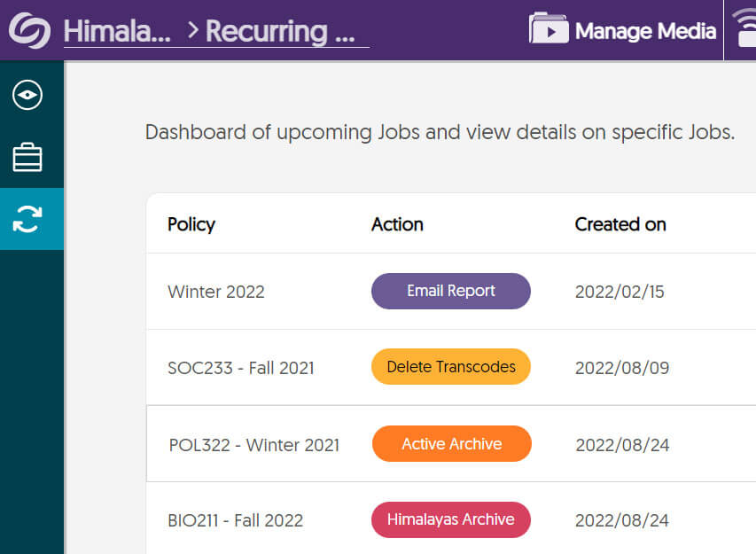Click the Recurring ... breadcrumb
The image size is (756, 554).
280,31
